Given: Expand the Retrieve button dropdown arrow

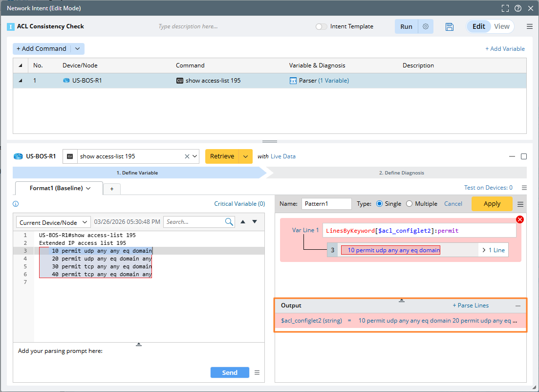Looking at the screenshot, I should pyautogui.click(x=245, y=156).
